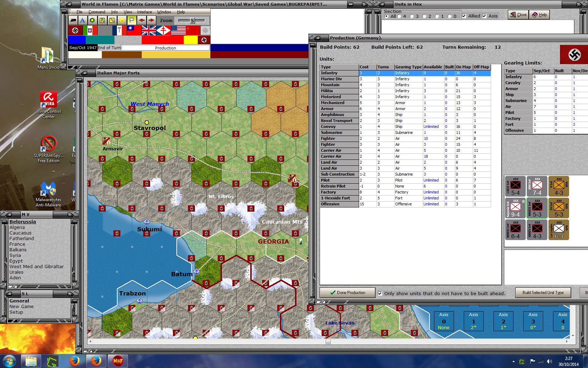Select the French tricolor flag in the country bar
The image size is (588, 368).
pyautogui.click(x=119, y=30)
